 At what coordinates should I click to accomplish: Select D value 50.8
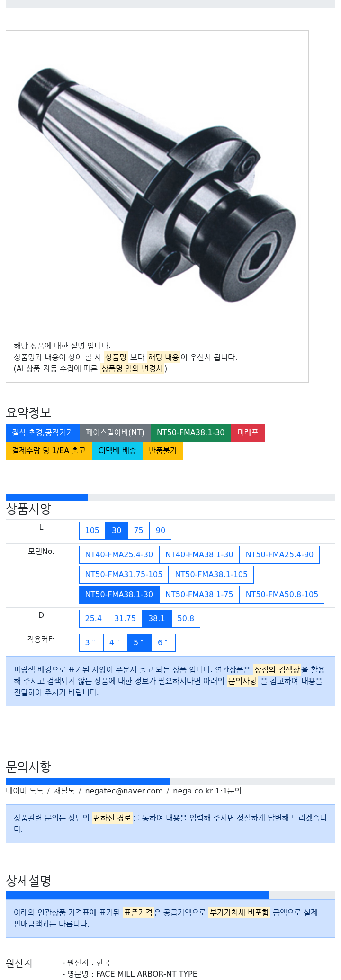point(186,619)
